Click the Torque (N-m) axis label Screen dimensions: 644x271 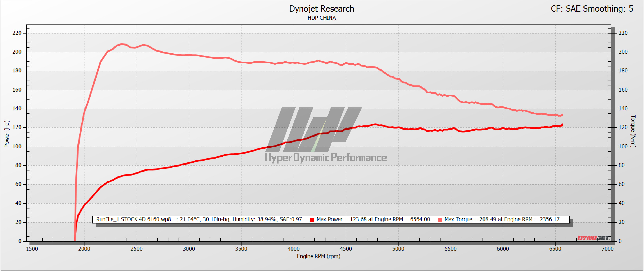tap(633, 131)
